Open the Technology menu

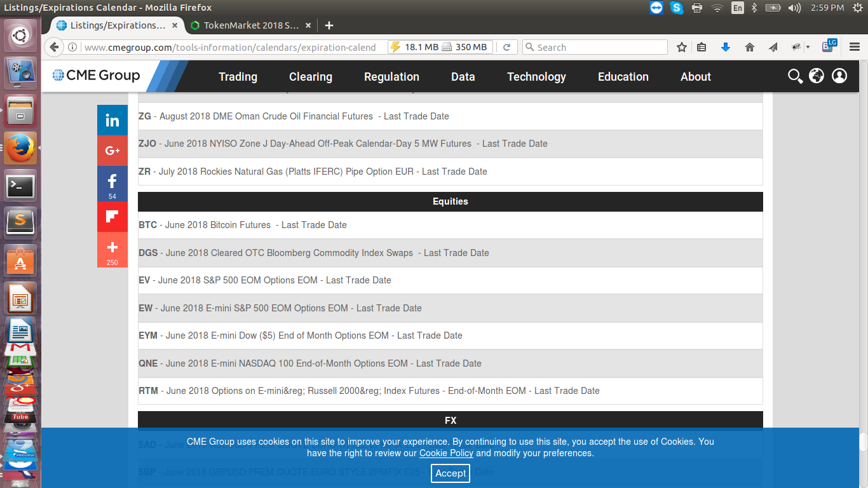536,76
